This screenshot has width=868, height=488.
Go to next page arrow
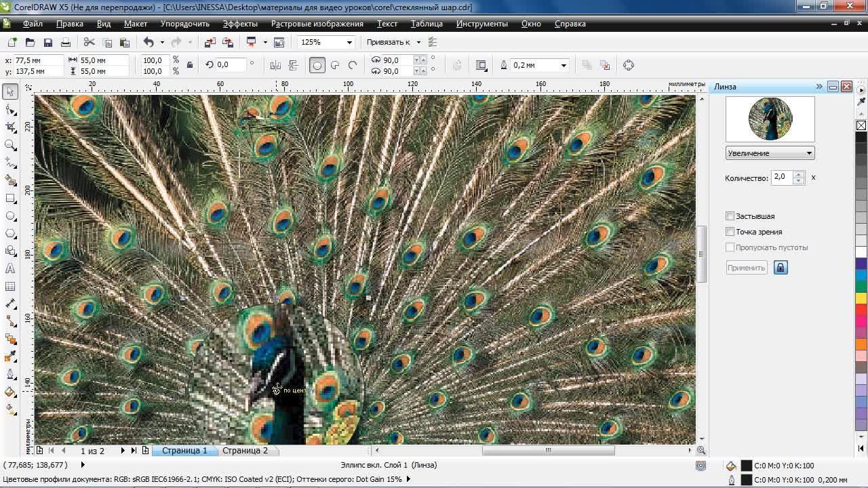coord(123,450)
